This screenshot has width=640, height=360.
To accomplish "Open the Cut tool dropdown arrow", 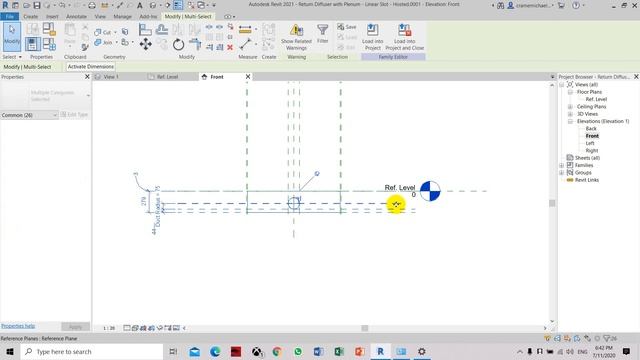I will coord(115,32).
